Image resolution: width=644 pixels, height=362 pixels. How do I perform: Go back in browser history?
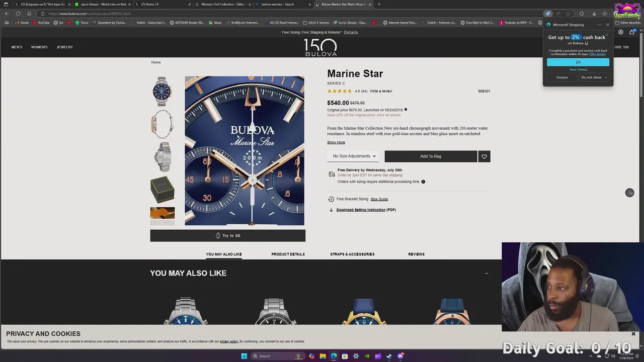(x=7, y=14)
